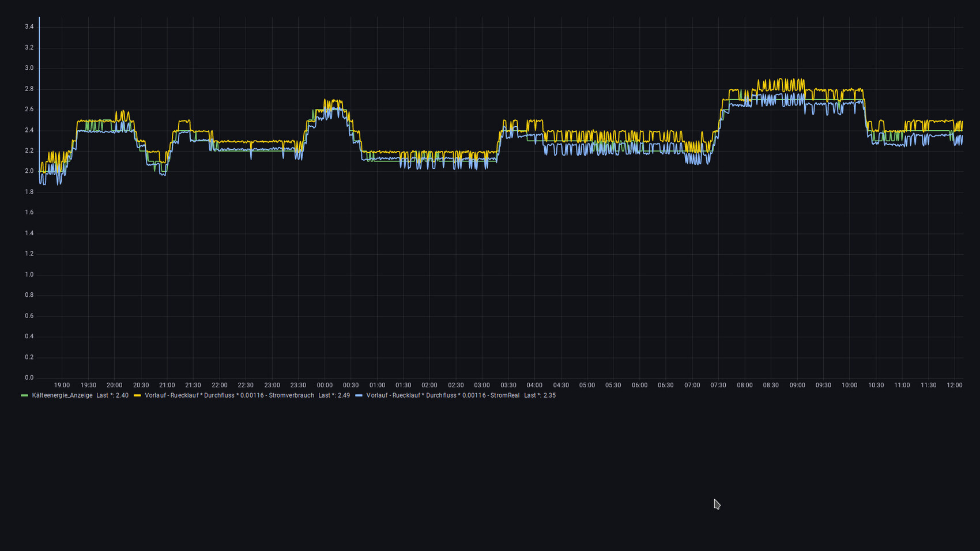Viewport: 980px width, 551px height.
Task: Click the 0.0 label on the y-axis
Action: 29,378
